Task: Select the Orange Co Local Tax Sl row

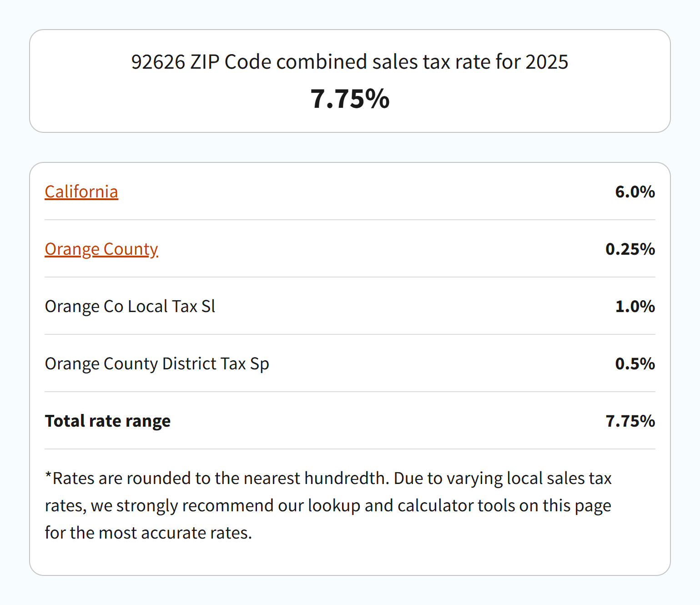Action: pyautogui.click(x=350, y=306)
